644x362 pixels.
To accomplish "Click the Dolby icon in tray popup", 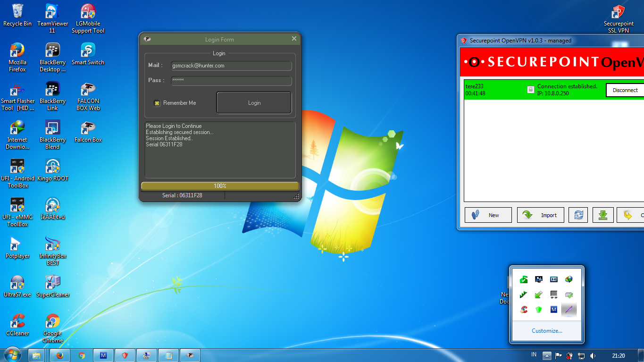I will [554, 279].
